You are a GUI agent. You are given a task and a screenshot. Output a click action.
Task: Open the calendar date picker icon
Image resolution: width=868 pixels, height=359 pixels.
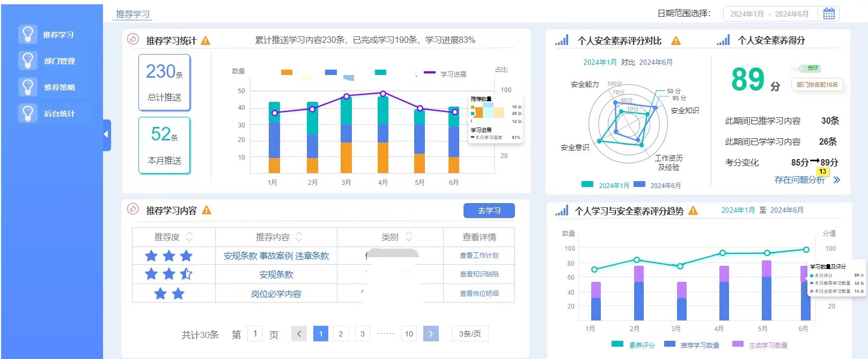(x=828, y=13)
